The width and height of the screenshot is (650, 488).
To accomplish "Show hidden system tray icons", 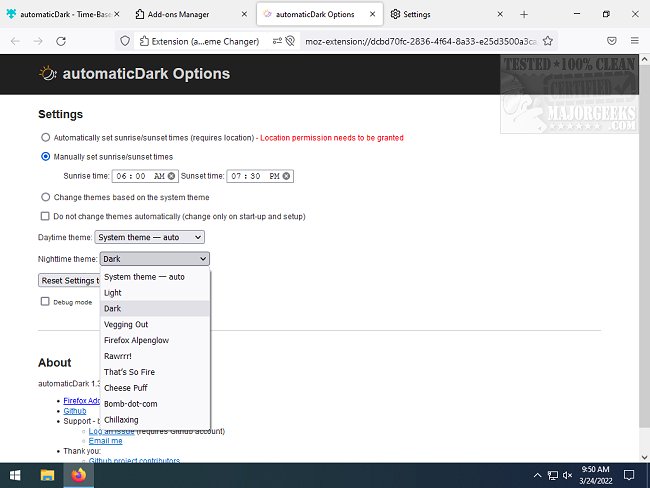I will coord(537,475).
